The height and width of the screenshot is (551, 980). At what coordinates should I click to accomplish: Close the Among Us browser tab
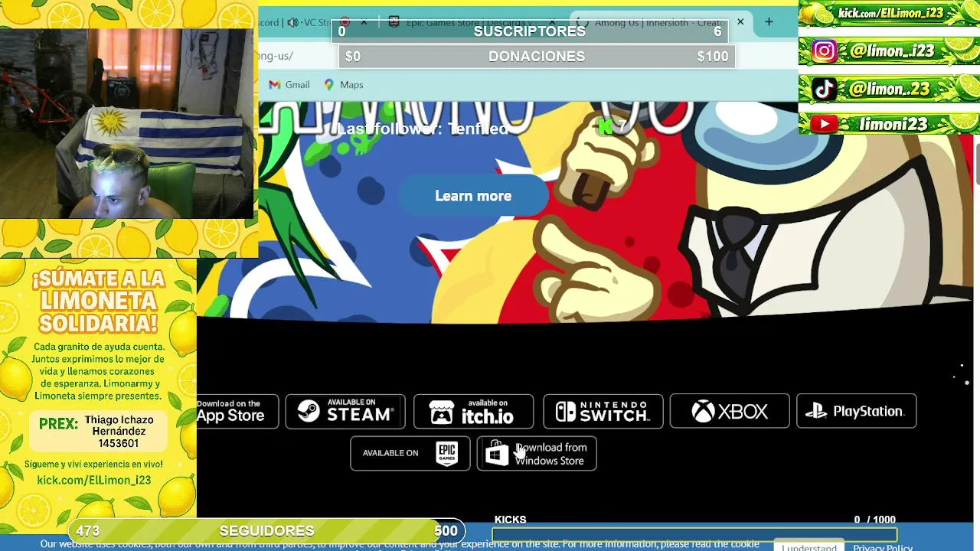[x=740, y=22]
